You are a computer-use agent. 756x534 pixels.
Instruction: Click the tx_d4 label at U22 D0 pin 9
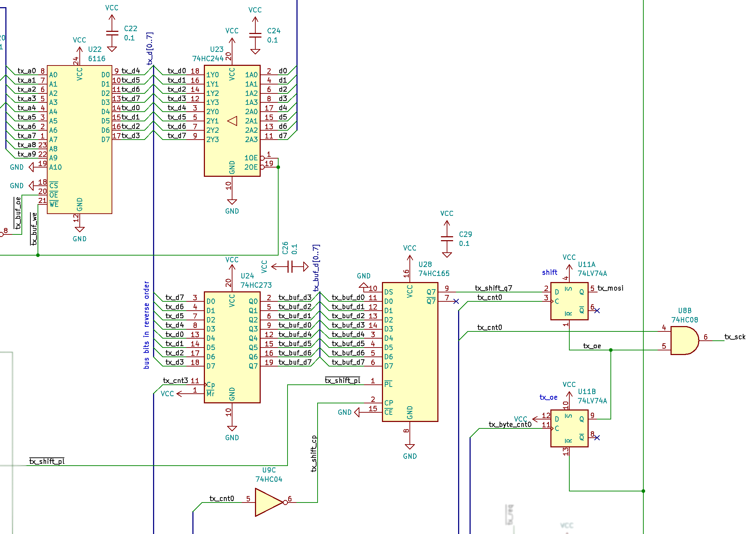[x=131, y=71]
